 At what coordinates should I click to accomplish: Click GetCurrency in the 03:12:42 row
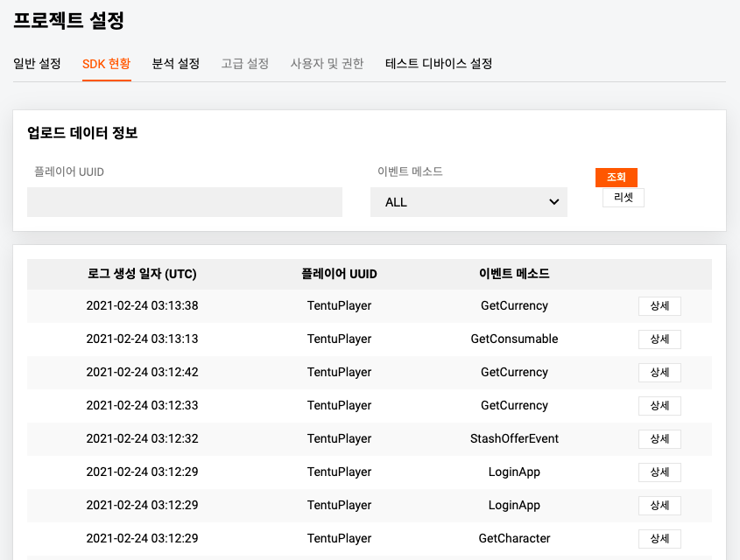point(514,372)
